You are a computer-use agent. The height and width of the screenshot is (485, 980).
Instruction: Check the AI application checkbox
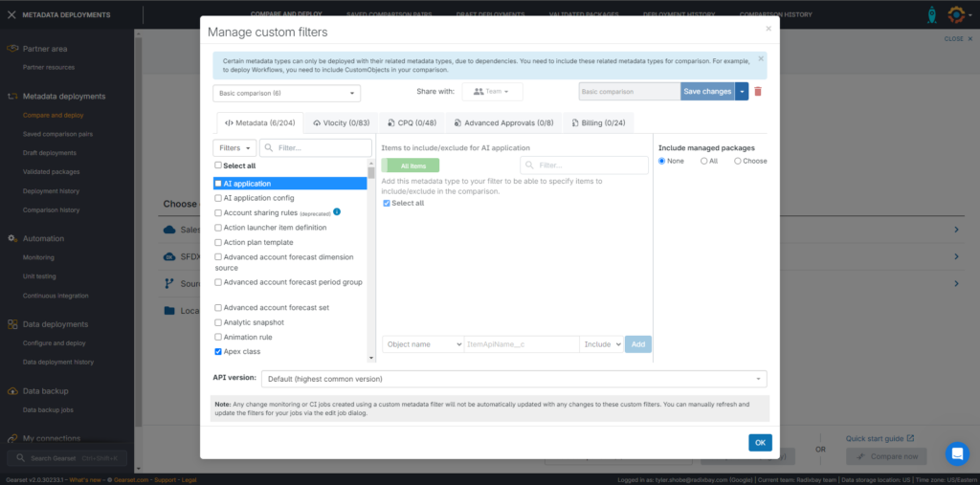(218, 184)
